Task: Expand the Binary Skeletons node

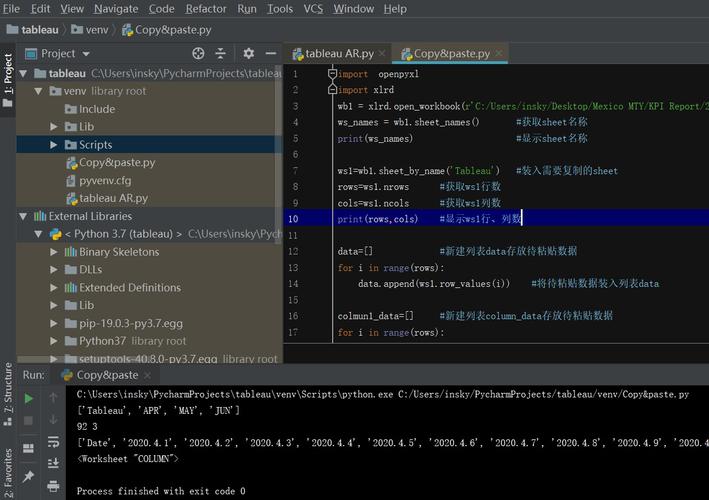Action: 53,252
